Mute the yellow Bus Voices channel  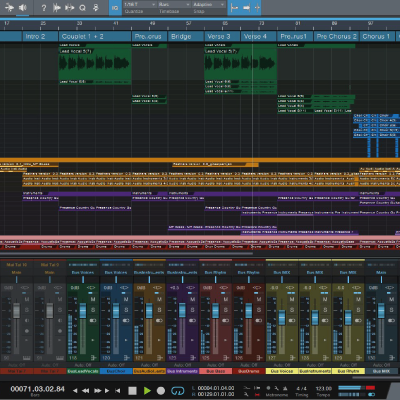click(x=292, y=299)
